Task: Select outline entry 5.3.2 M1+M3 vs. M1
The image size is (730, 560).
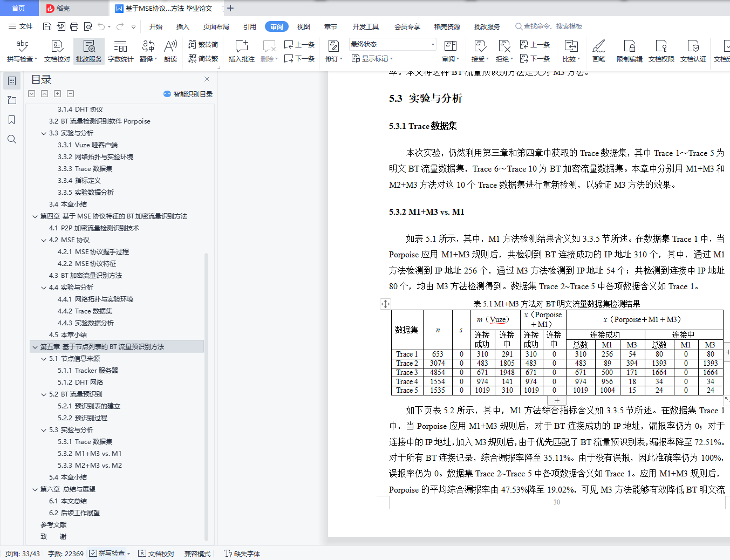Action: (90, 454)
